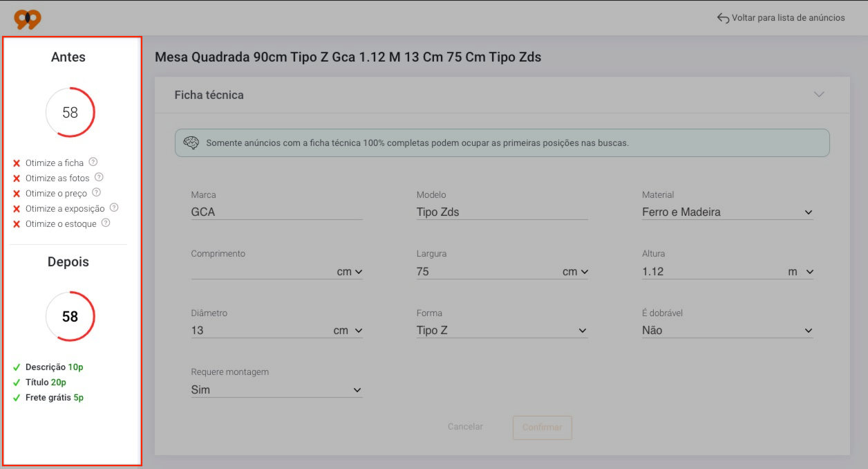Viewport: 868px width, 469px height.
Task: Click the Mesa Quadrada product title
Action: point(348,57)
